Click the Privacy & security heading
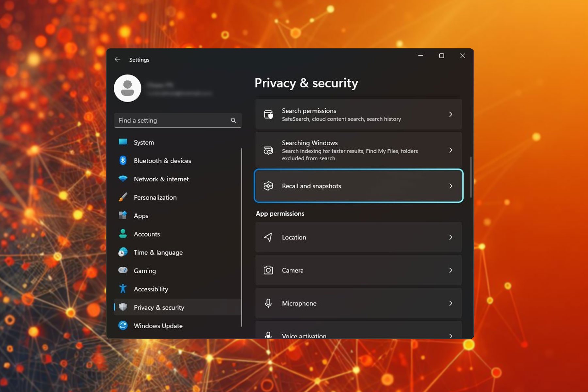Screen dimensions: 588x392 tap(306, 83)
